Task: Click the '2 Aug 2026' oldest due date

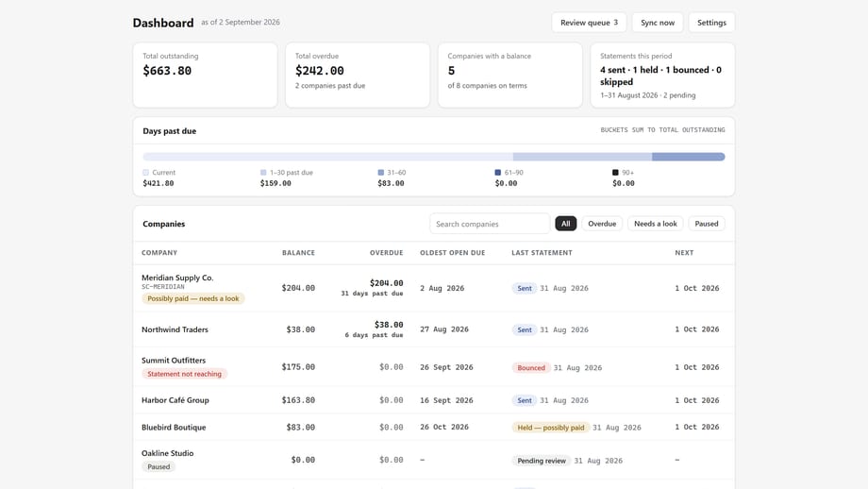Action: (442, 288)
